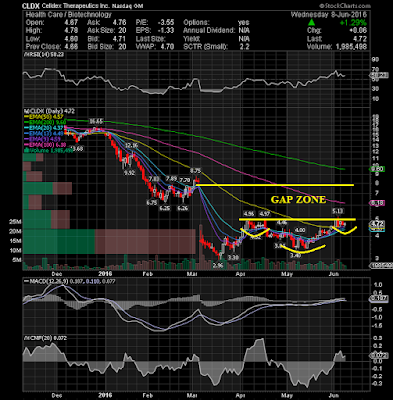The image size is (393, 400).
Task: Click the 2.96 price low annotation
Action: tap(217, 266)
